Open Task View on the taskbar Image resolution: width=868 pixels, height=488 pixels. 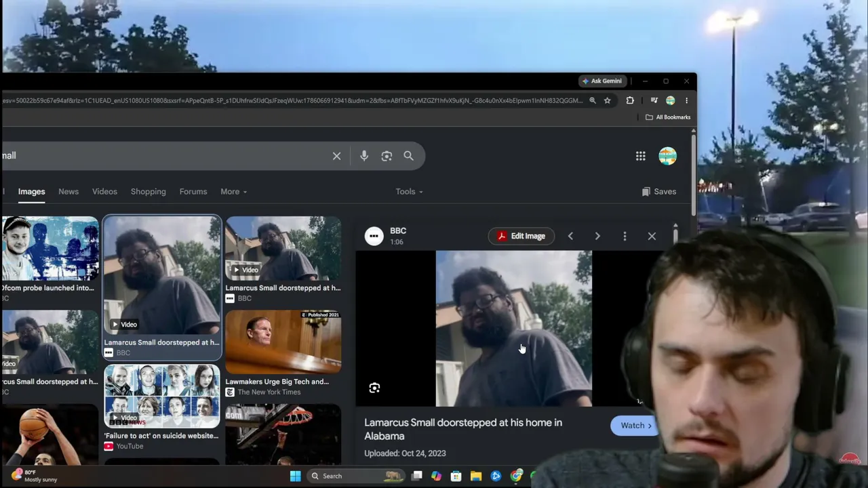(417, 476)
